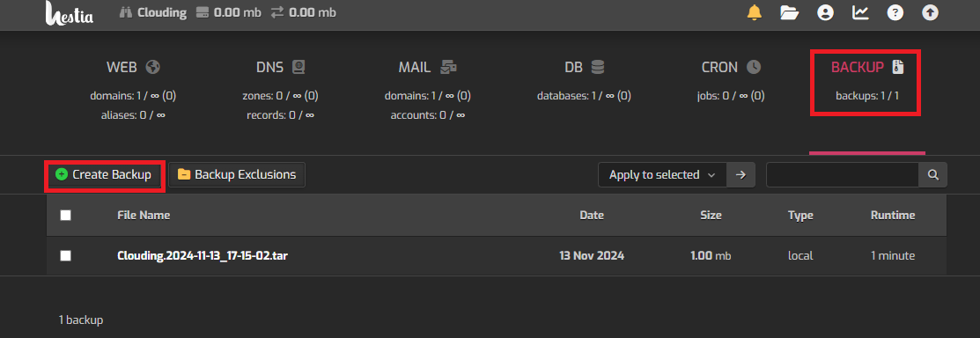This screenshot has width=980, height=338.
Task: View the statistics chart icon
Action: click(x=860, y=12)
